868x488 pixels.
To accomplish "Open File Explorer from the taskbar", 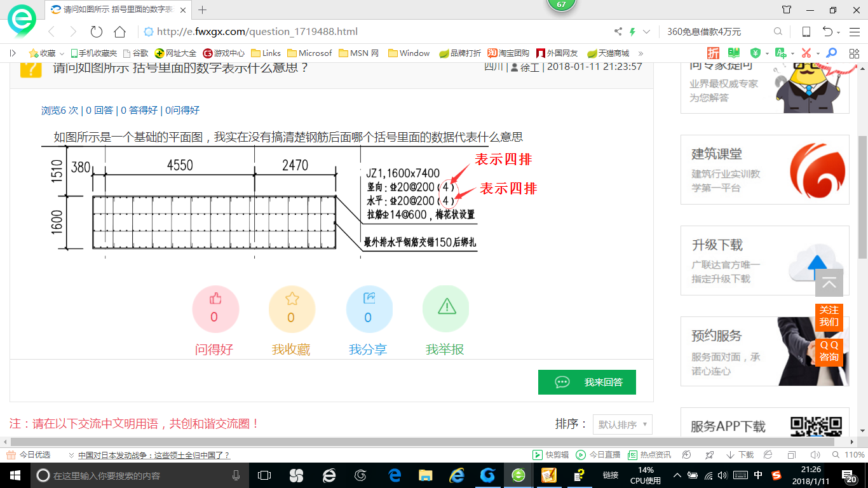I will pos(425,475).
